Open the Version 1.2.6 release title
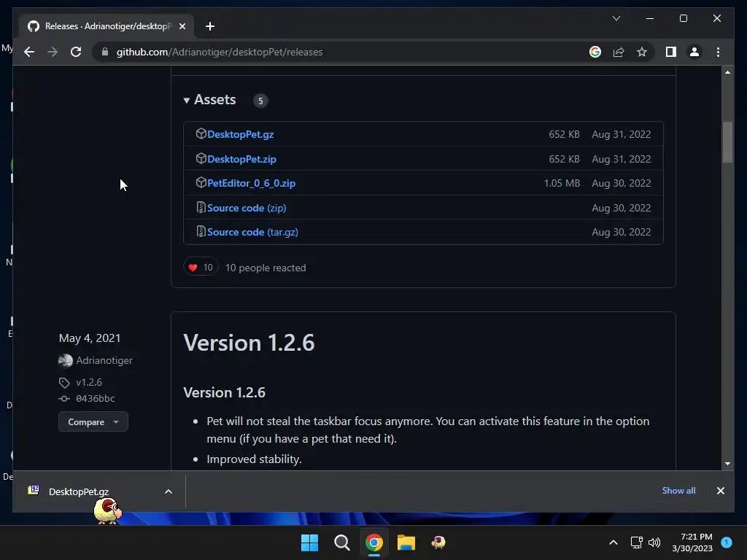The image size is (747, 560). pyautogui.click(x=249, y=343)
